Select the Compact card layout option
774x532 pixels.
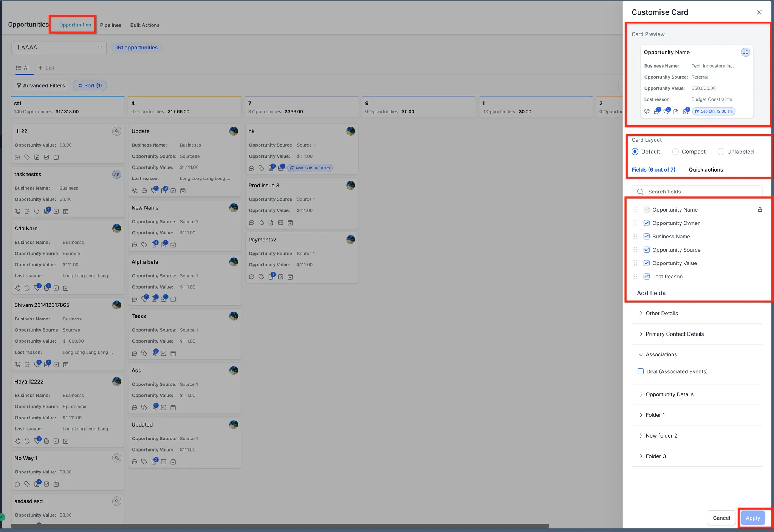[675, 152]
